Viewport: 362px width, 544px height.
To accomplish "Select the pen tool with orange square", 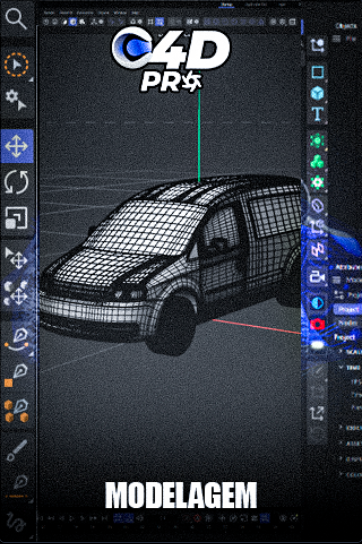I will tap(16, 375).
